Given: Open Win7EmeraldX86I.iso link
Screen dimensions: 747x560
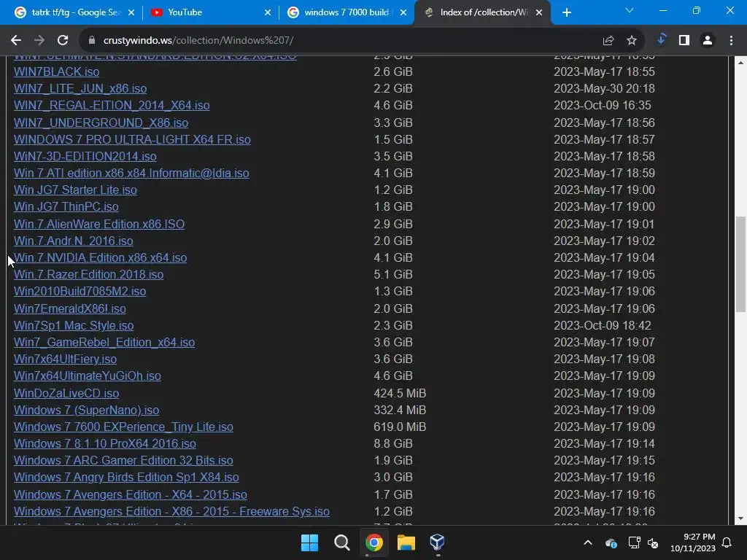Looking at the screenshot, I should (x=69, y=308).
